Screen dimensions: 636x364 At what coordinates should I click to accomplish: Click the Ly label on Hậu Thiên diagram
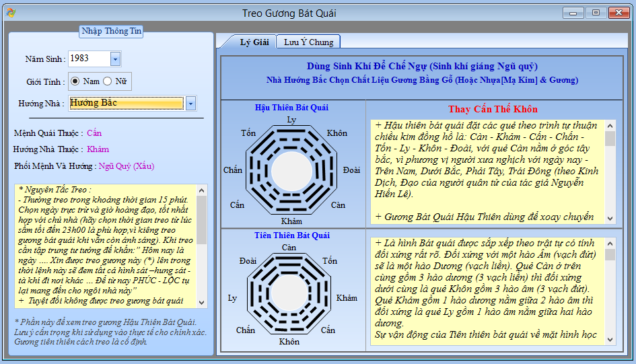coord(291,119)
